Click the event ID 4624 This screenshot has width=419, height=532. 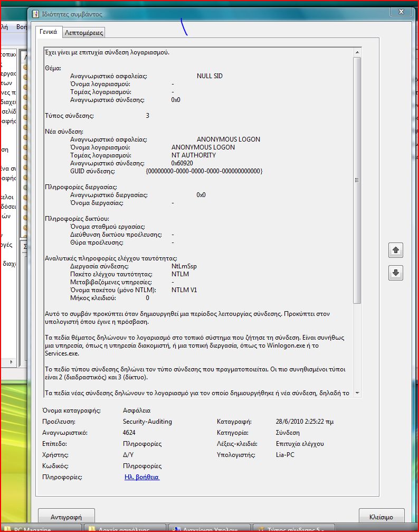pos(129,433)
